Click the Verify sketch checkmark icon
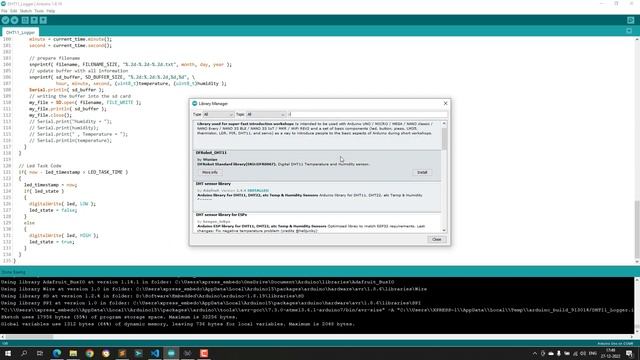Screen dimensions: 640x360 (x=5, y=20)
